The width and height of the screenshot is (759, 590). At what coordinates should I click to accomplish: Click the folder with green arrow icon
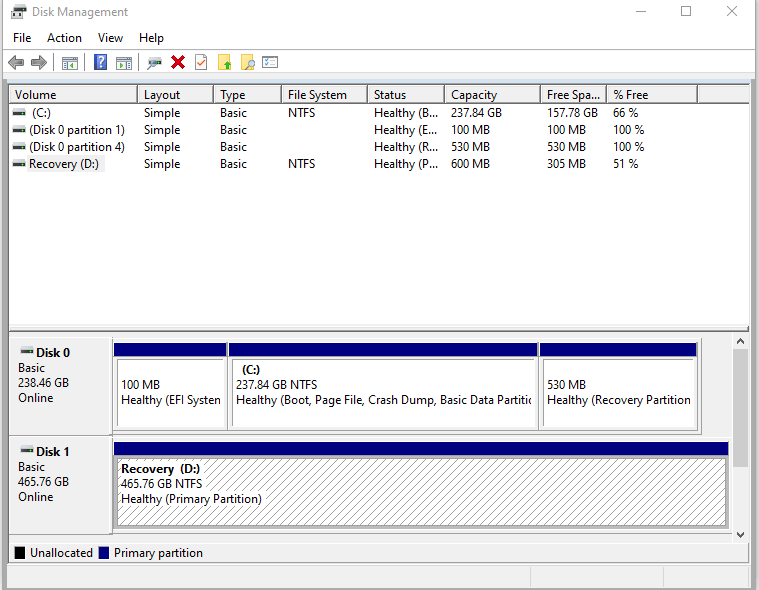[224, 62]
